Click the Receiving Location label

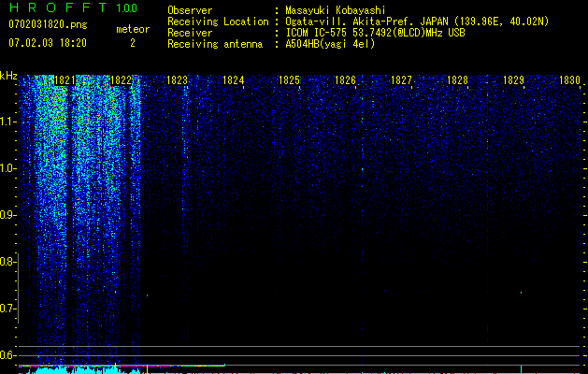click(x=218, y=22)
